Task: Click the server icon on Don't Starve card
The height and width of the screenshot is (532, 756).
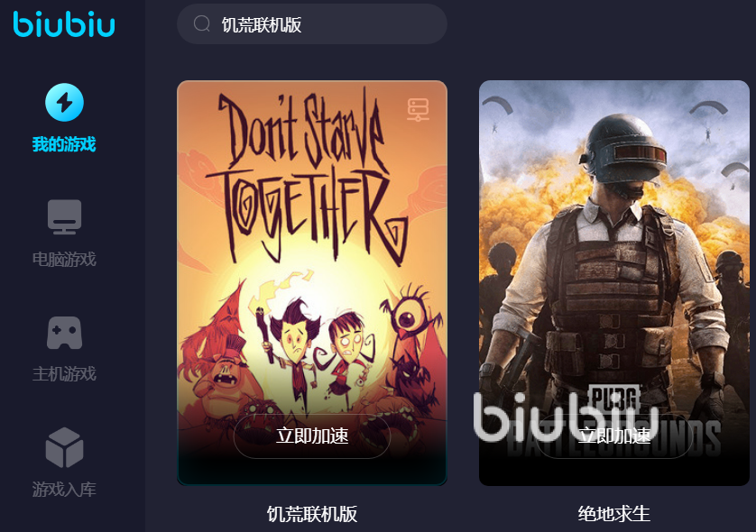Action: click(x=418, y=109)
